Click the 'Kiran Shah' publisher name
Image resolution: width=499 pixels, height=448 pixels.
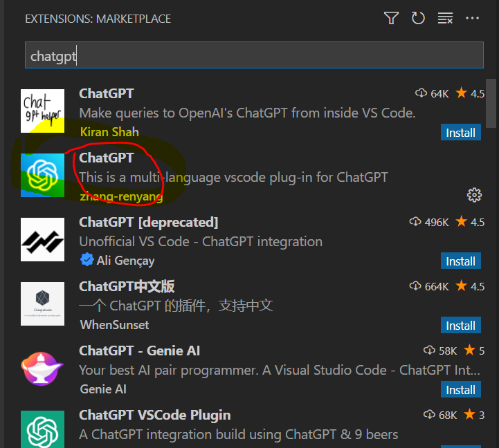[109, 132]
